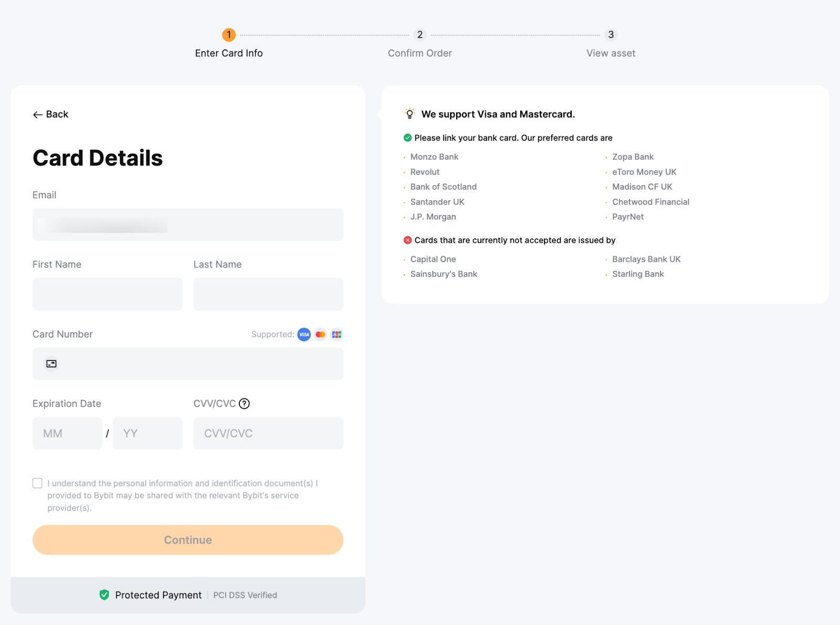Click the Mastercard logo icon
Screen dimensions: 840x625
[320, 335]
